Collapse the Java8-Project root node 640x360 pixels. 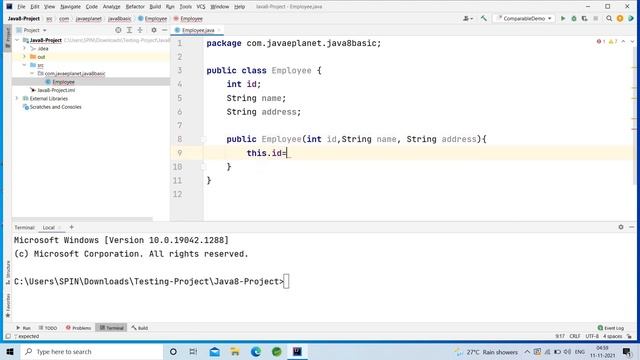[17, 40]
